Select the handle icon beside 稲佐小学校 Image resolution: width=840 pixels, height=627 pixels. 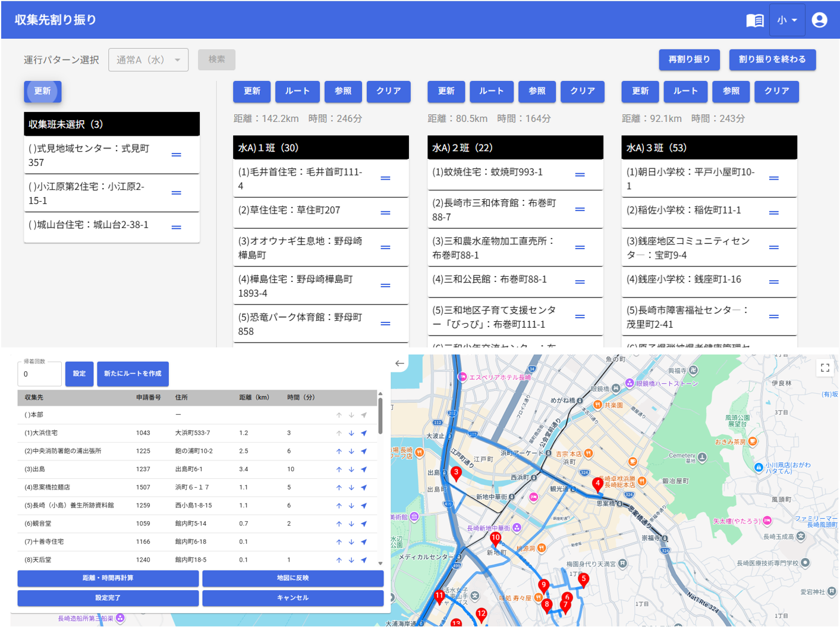tap(774, 213)
